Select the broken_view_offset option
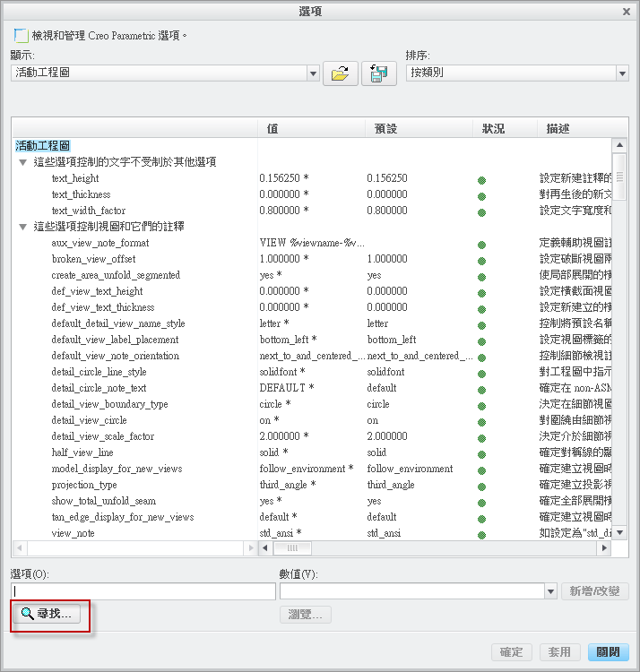Image resolution: width=640 pixels, height=672 pixels. pyautogui.click(x=93, y=259)
